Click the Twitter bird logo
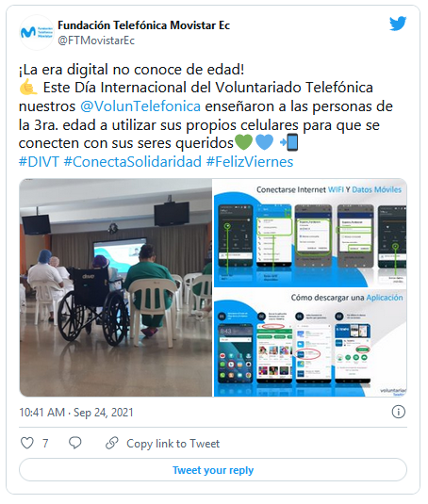428x504 pixels. tap(398, 24)
